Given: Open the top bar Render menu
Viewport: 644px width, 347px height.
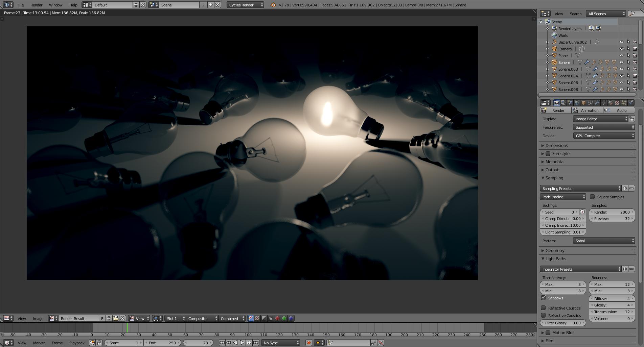Looking at the screenshot, I should pos(36,5).
